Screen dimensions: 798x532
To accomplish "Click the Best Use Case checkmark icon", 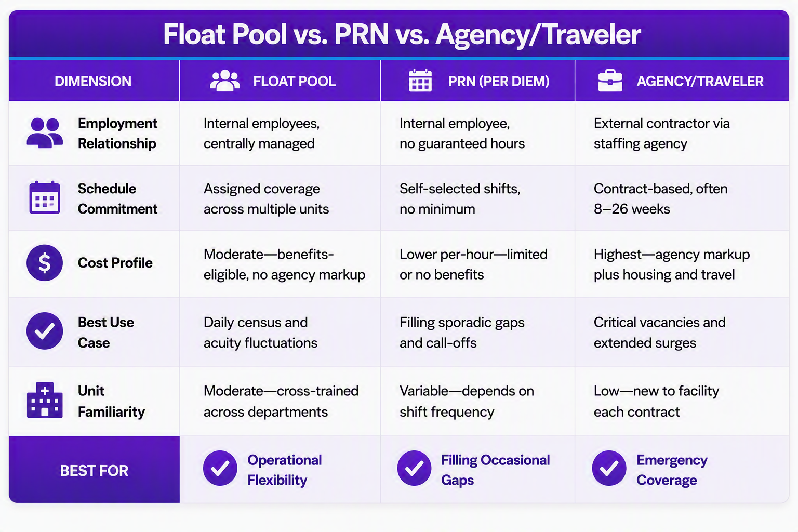I will point(45,331).
